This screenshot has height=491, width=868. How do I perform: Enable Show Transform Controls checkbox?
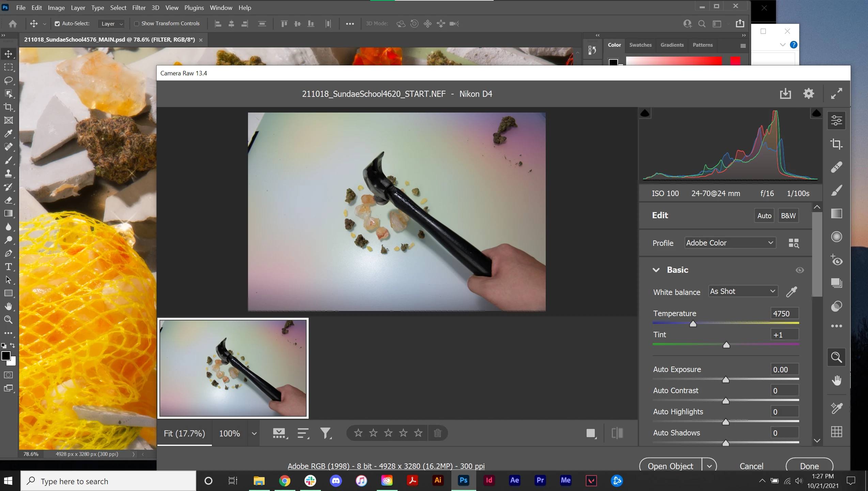coord(137,24)
